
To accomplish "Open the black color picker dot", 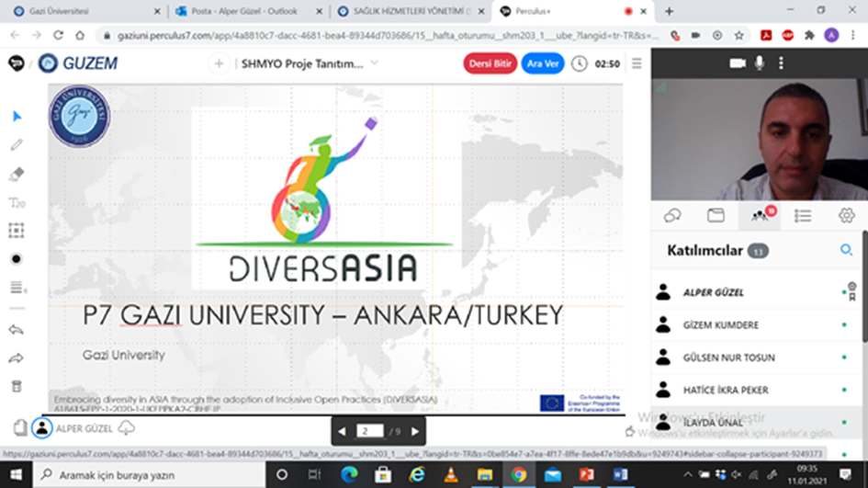I will pyautogui.click(x=17, y=259).
